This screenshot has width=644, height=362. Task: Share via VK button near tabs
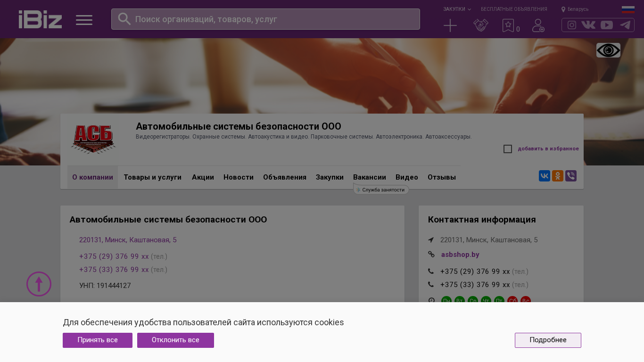pyautogui.click(x=545, y=176)
